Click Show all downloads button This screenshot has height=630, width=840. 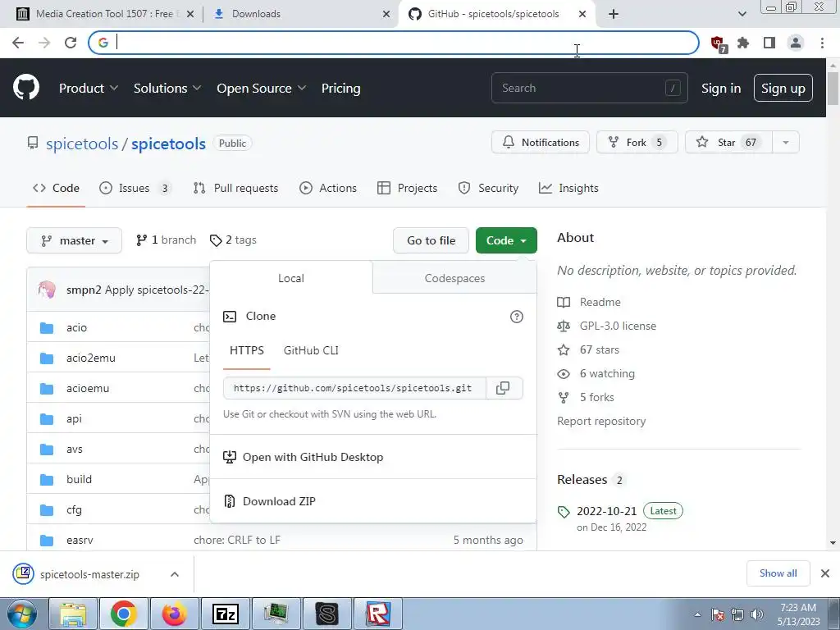coord(778,573)
